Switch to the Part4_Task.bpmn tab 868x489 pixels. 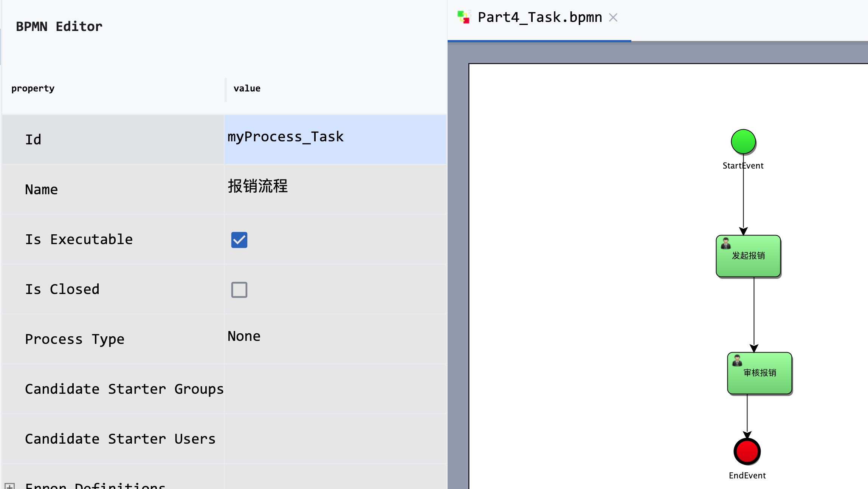pyautogui.click(x=539, y=17)
